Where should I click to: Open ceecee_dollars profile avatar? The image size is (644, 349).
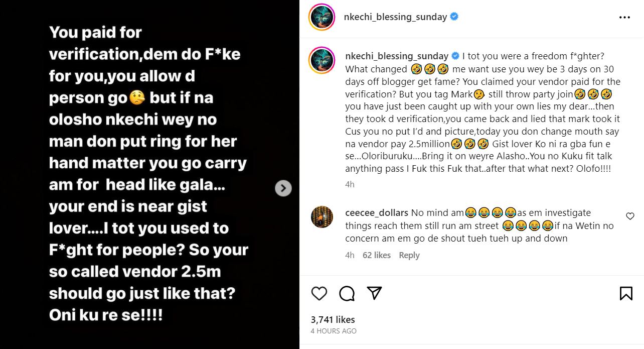pyautogui.click(x=321, y=217)
